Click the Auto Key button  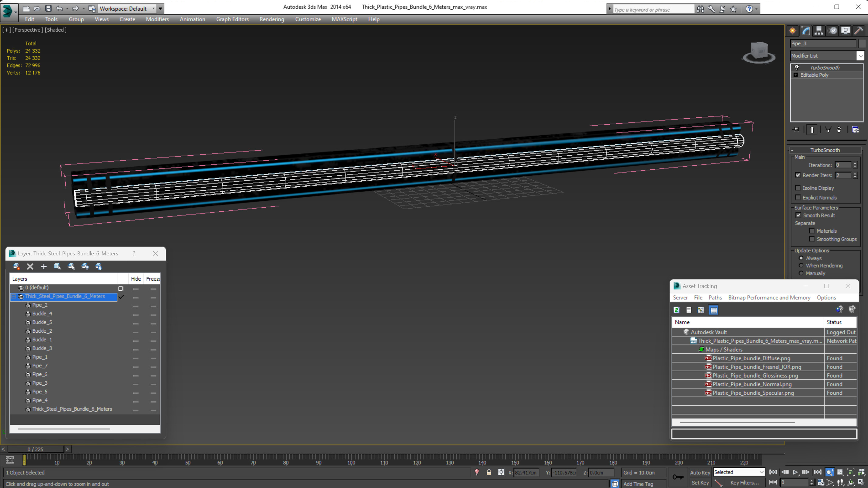(x=700, y=472)
